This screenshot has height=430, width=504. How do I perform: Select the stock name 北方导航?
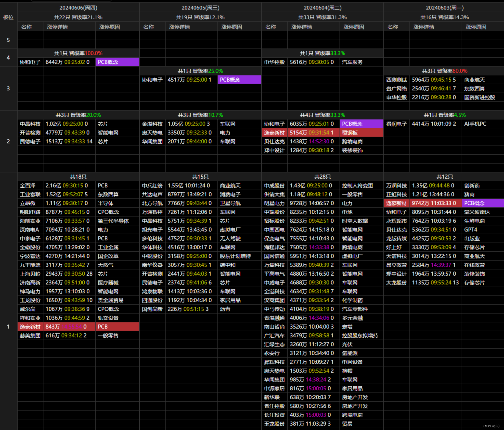point(152,203)
